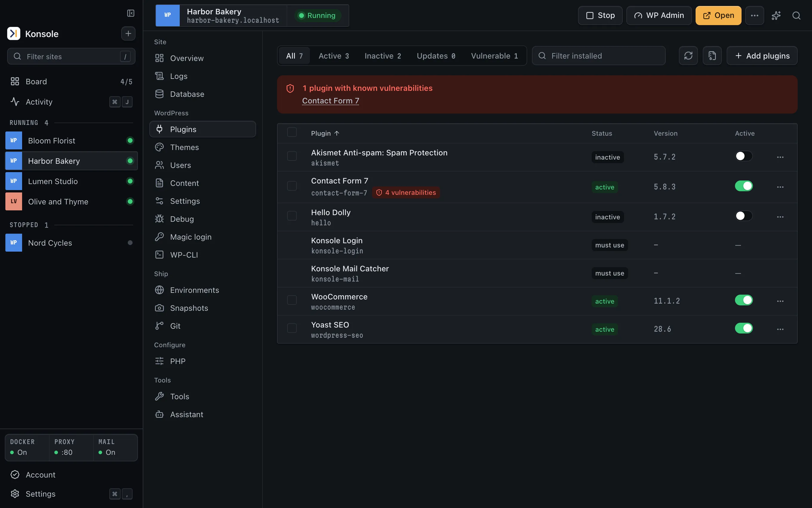Screen dimensions: 812x508
Task: Refresh the plugin list
Action: [x=688, y=56]
